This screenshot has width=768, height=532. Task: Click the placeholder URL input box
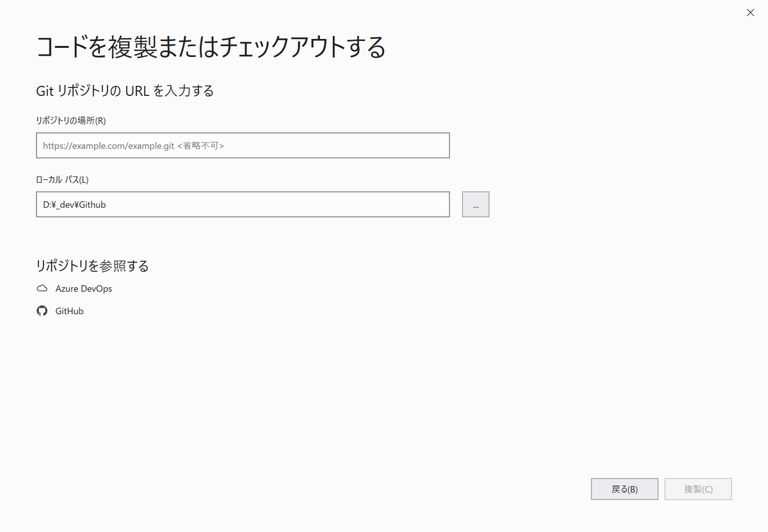(x=242, y=145)
